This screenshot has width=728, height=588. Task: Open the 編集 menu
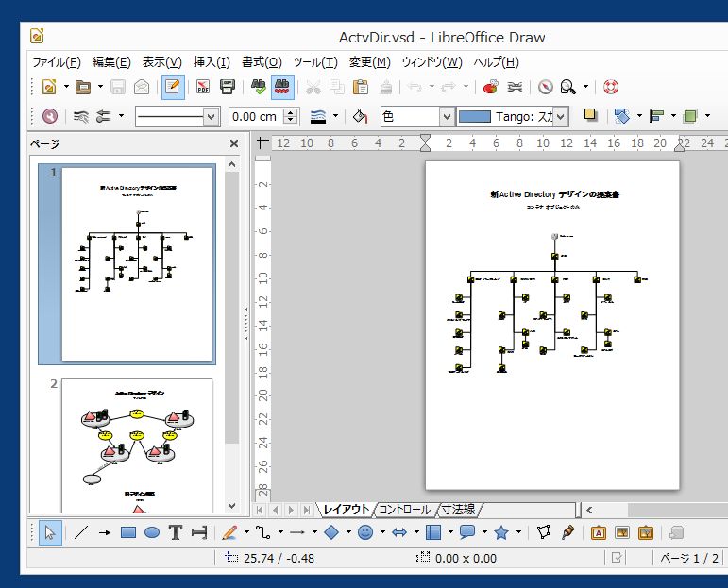point(111,61)
